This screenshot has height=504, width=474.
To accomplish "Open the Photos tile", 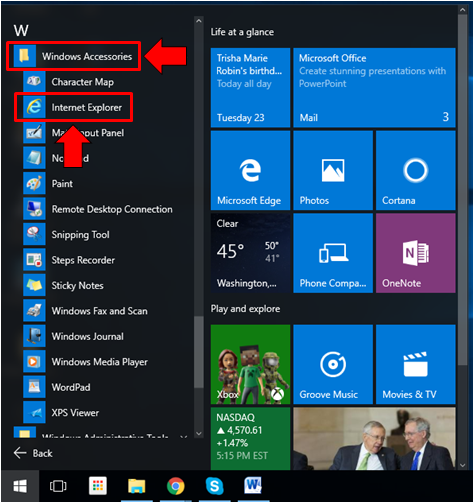I will coord(333,170).
